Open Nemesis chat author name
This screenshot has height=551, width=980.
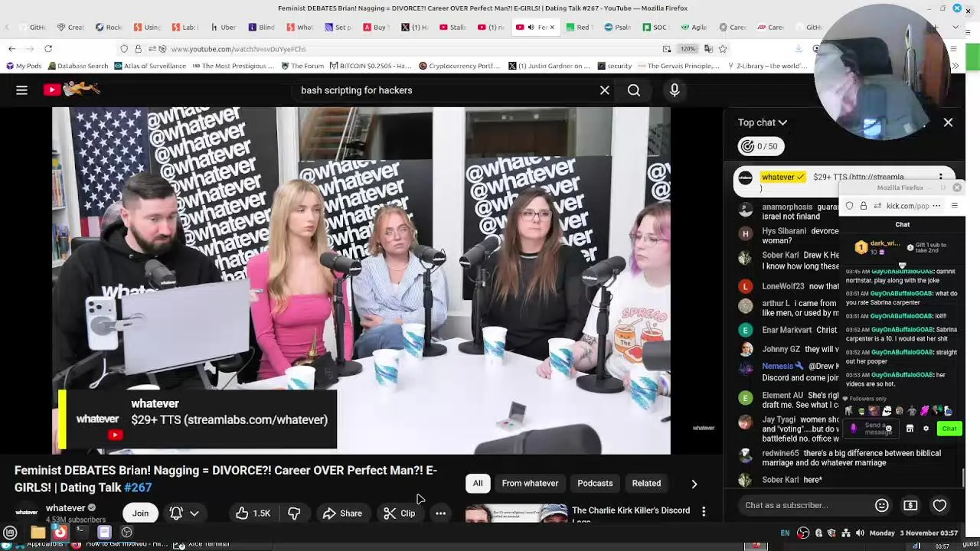778,366
